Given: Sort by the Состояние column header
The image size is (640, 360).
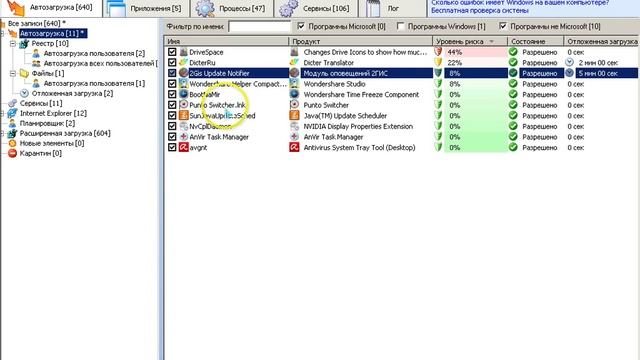Looking at the screenshot, I should coord(536,41).
